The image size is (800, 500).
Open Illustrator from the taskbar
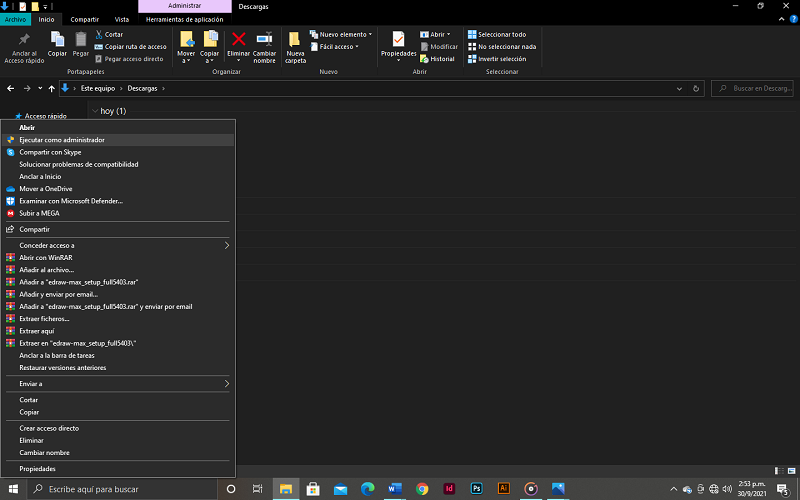[504, 489]
